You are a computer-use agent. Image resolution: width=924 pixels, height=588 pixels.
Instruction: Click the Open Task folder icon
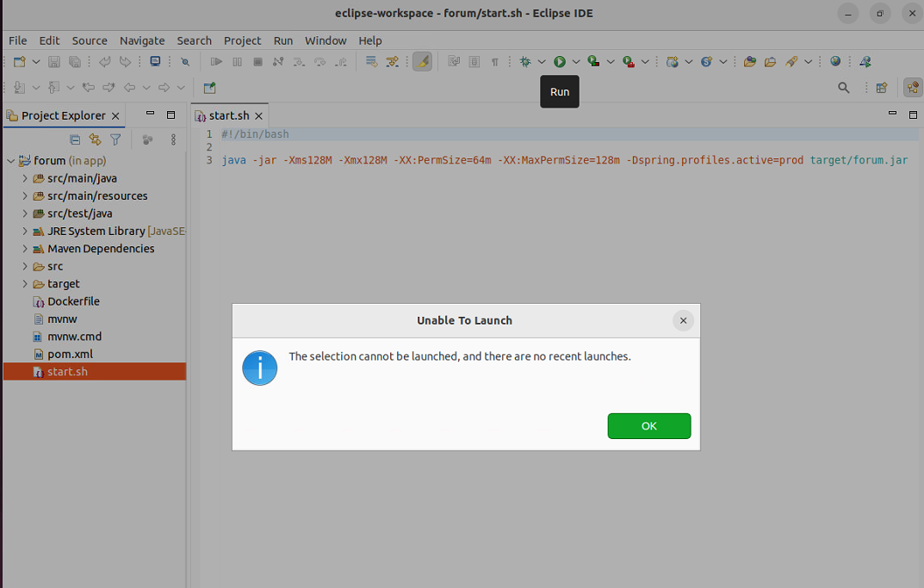(770, 61)
